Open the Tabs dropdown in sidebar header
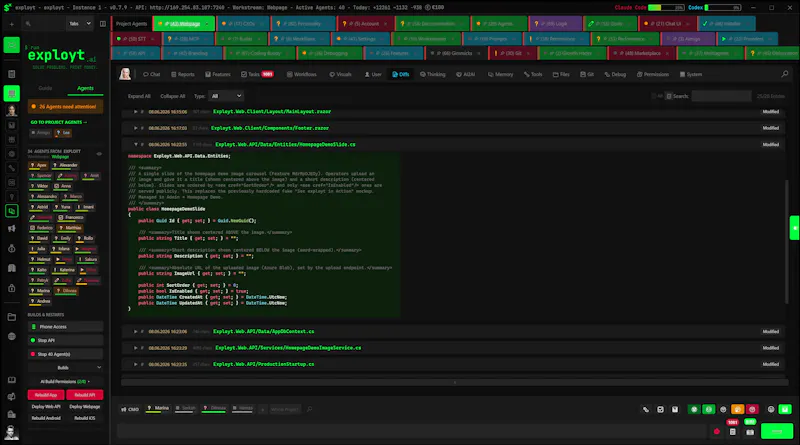The image size is (800, 445). 80,23
